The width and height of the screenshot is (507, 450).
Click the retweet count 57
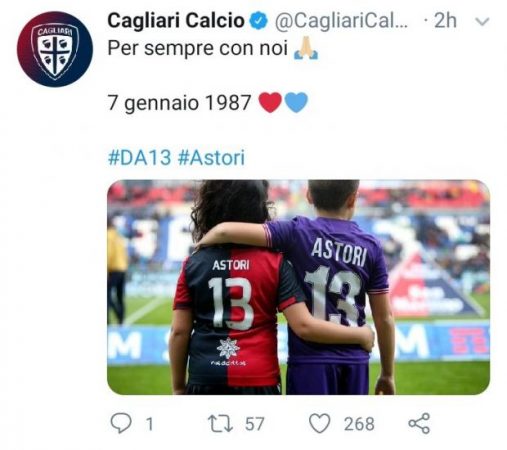pos(255,424)
